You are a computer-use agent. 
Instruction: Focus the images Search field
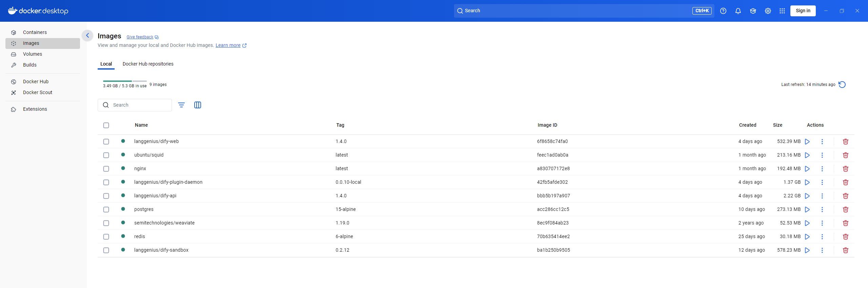point(135,105)
